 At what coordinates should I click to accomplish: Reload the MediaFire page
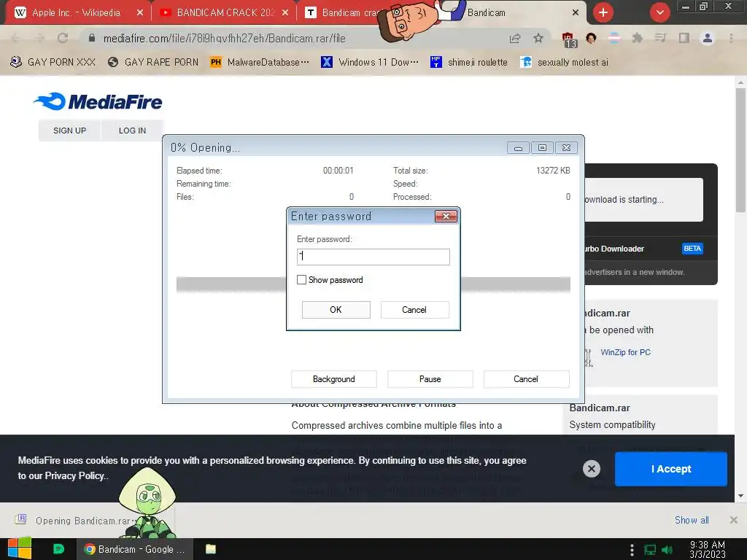click(63, 38)
